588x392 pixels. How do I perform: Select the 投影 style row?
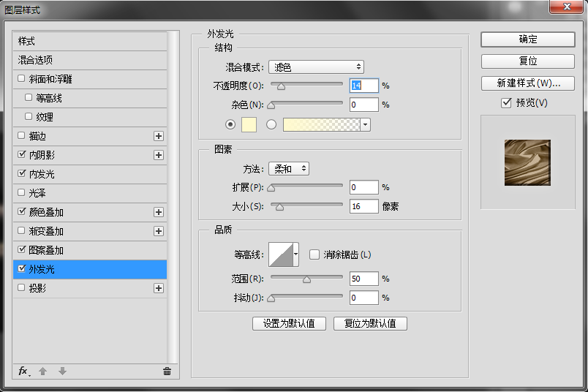click(x=90, y=288)
